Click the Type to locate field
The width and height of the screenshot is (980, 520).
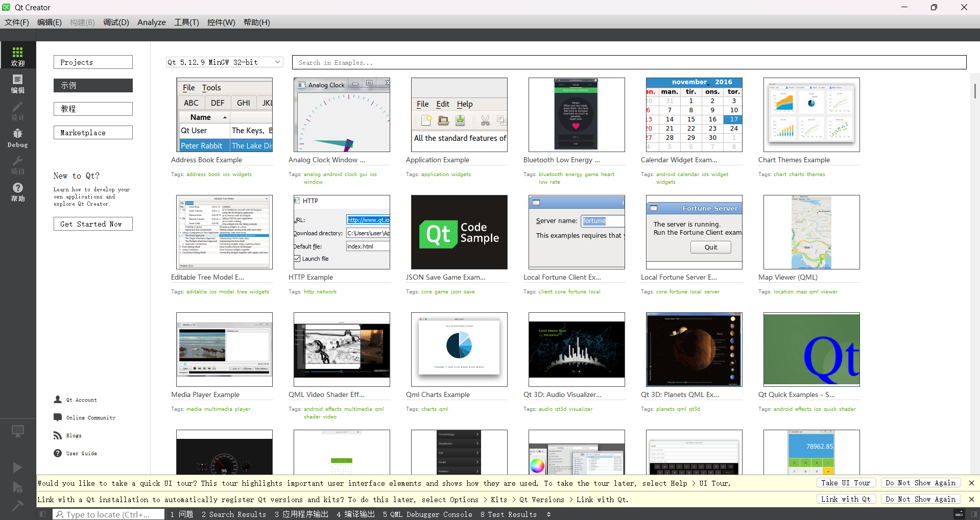click(x=109, y=514)
